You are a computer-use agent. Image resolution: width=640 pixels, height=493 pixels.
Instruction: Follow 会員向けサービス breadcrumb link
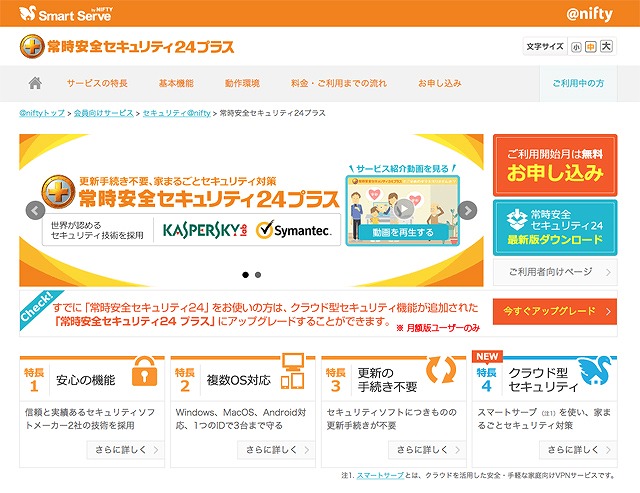[104, 113]
